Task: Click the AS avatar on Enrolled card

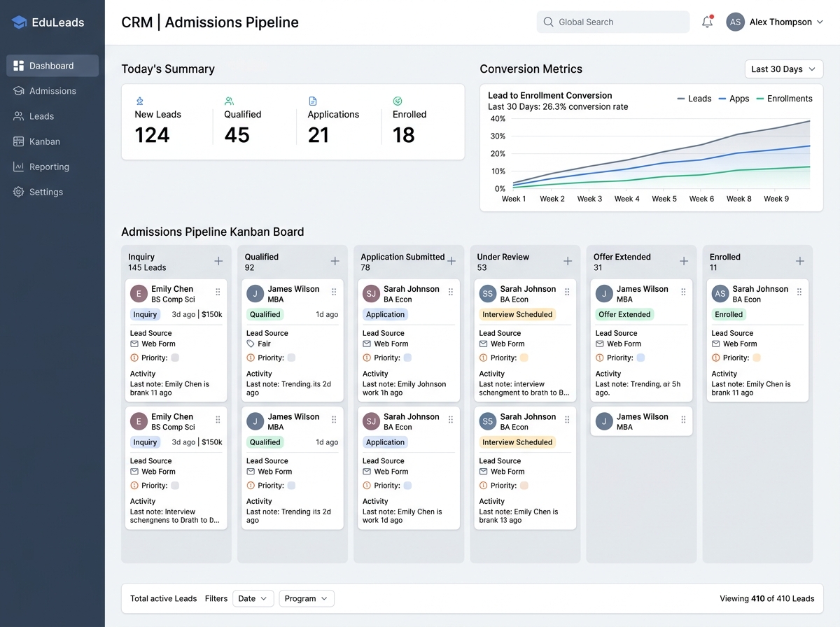Action: click(x=720, y=294)
